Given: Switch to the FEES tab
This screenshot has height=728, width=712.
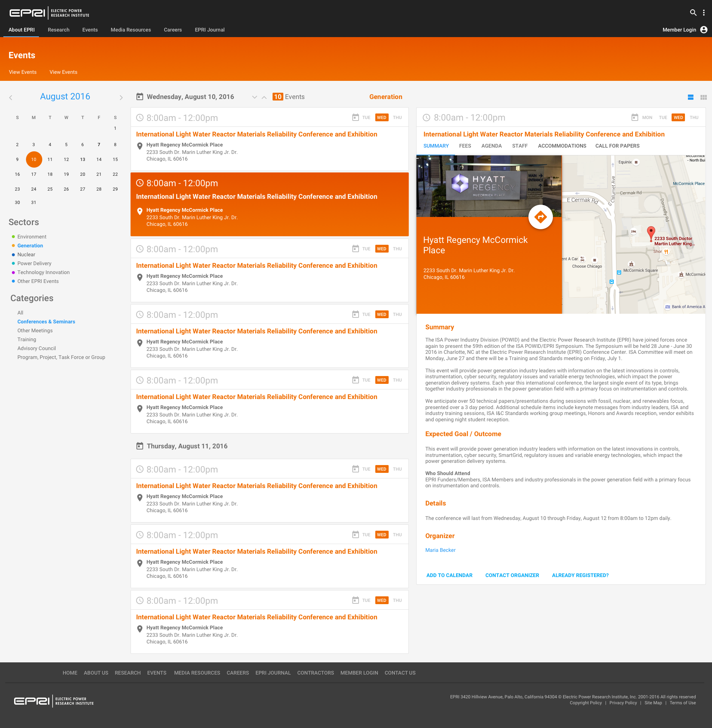Looking at the screenshot, I should [x=465, y=146].
